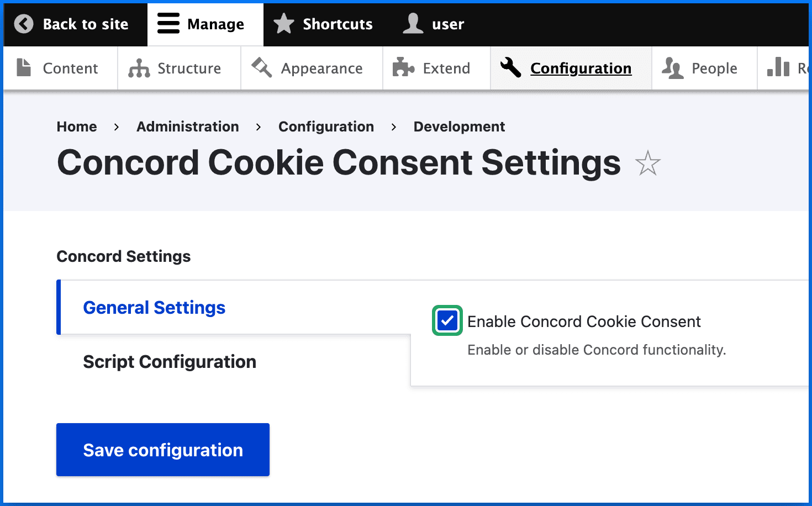Click the Back to site arrow icon
The image size is (812, 506).
point(24,24)
